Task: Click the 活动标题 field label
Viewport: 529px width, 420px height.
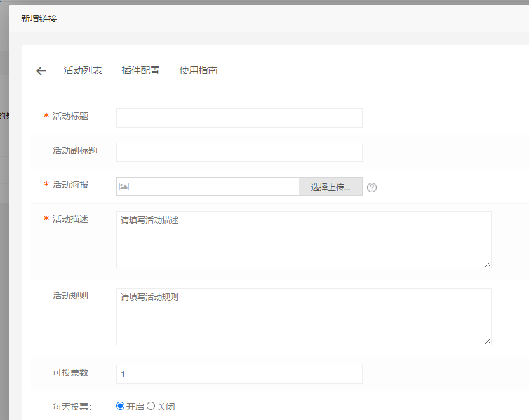Action: pos(70,116)
